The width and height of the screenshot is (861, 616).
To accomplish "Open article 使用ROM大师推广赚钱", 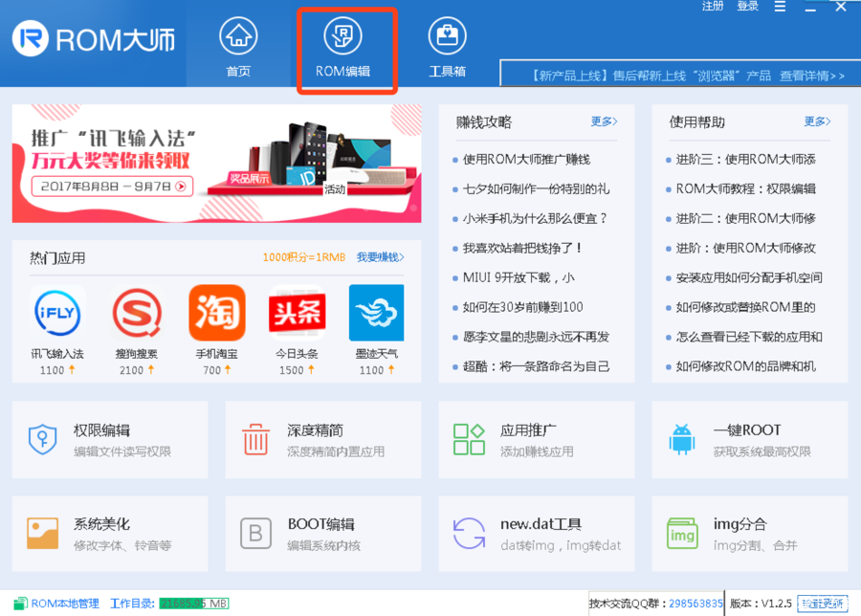I will point(526,159).
